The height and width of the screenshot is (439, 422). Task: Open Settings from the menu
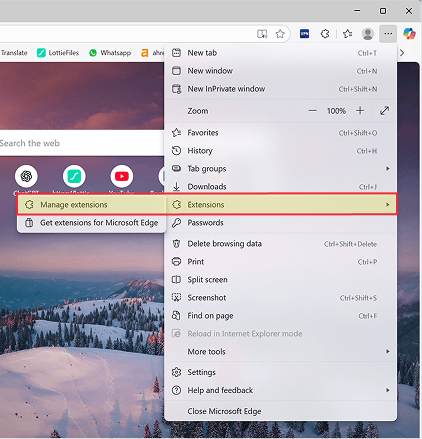click(280, 372)
